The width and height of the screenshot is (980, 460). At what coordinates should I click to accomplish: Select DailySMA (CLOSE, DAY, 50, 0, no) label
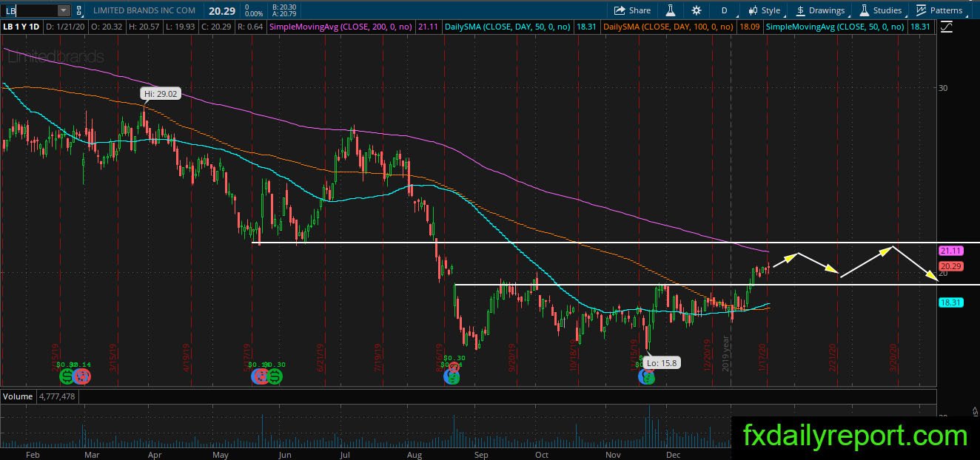(x=506, y=27)
